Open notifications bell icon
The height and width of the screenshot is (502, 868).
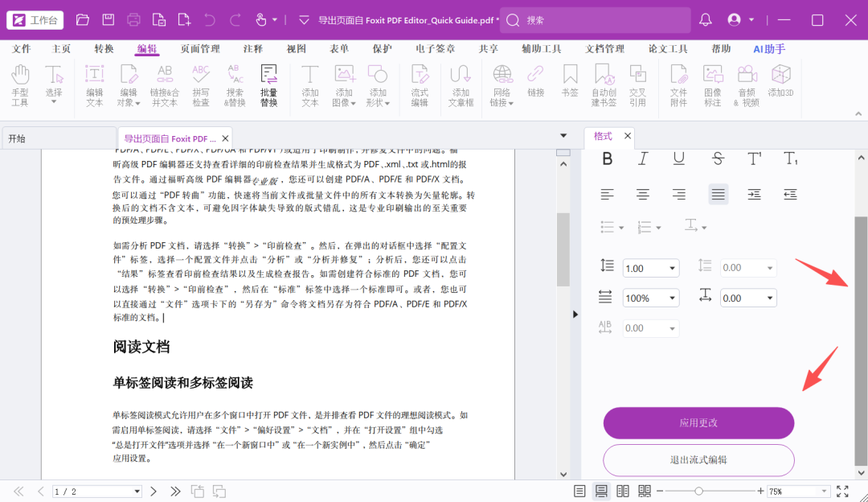(x=706, y=20)
